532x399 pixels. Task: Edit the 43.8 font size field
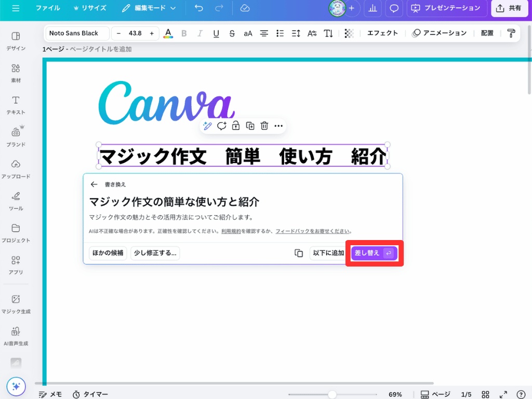pyautogui.click(x=135, y=33)
